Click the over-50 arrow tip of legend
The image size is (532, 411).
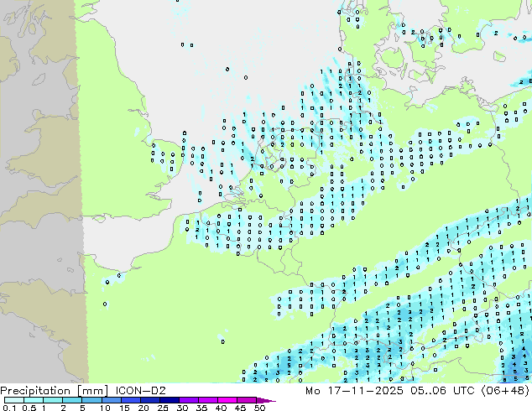266,400
